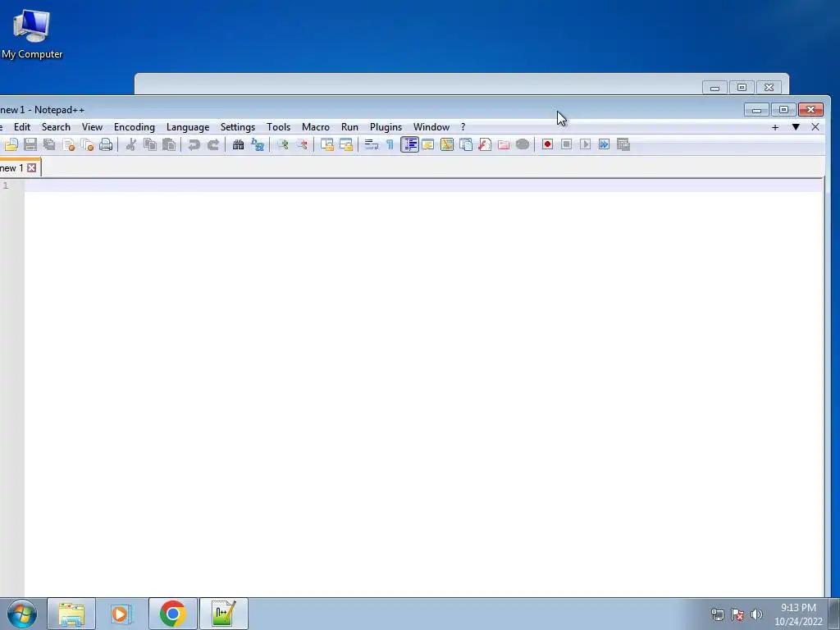Click the user-defined language icon
840x630 pixels.
[x=428, y=144]
